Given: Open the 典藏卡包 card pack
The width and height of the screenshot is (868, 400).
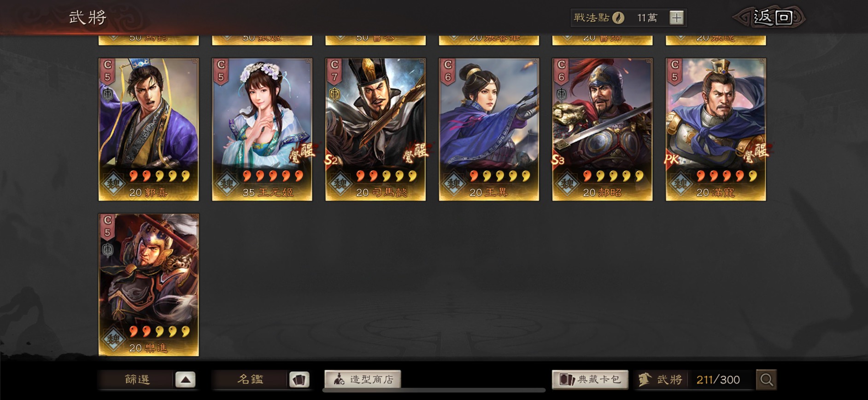Looking at the screenshot, I should (590, 379).
